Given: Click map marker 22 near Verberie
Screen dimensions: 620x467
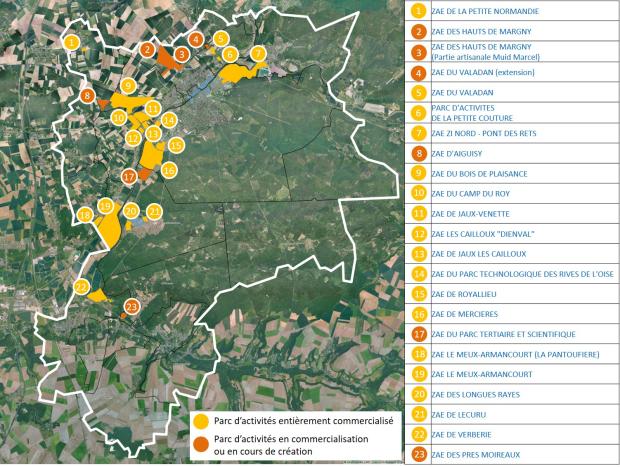Looking at the screenshot, I should pos(81,286).
